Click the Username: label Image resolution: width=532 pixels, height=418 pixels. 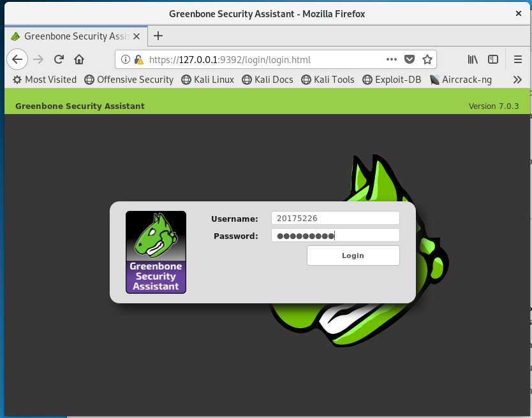point(235,219)
